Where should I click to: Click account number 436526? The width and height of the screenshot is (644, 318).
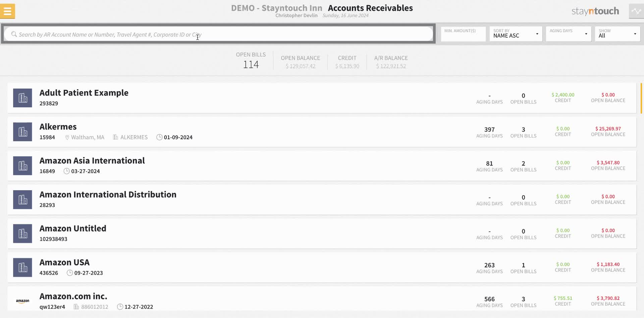(x=49, y=273)
